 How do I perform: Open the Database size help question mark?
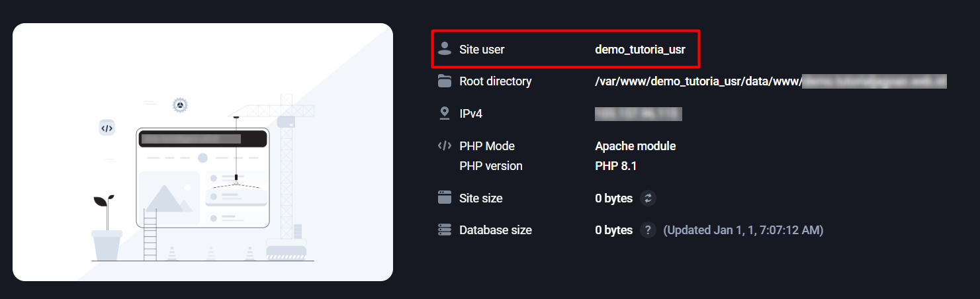pos(648,230)
